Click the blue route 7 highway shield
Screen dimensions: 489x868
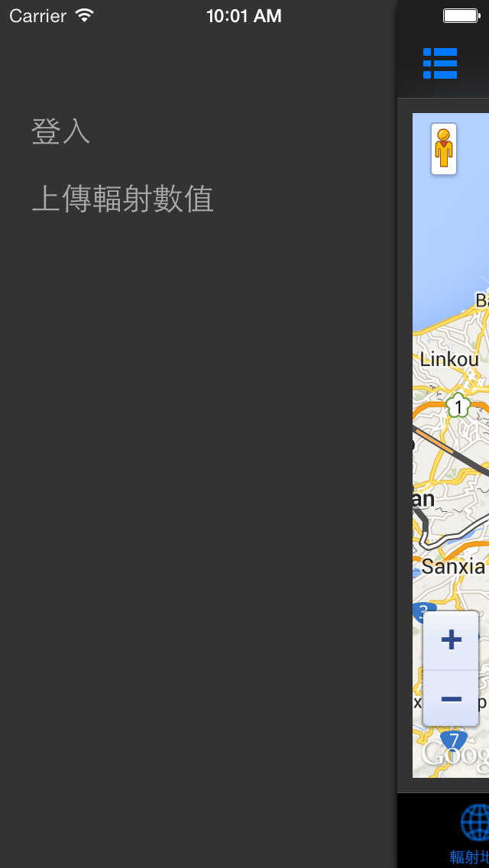454,740
